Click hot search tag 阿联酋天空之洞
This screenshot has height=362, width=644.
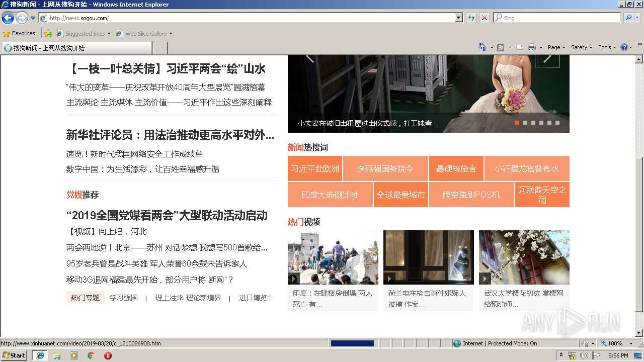click(x=542, y=195)
